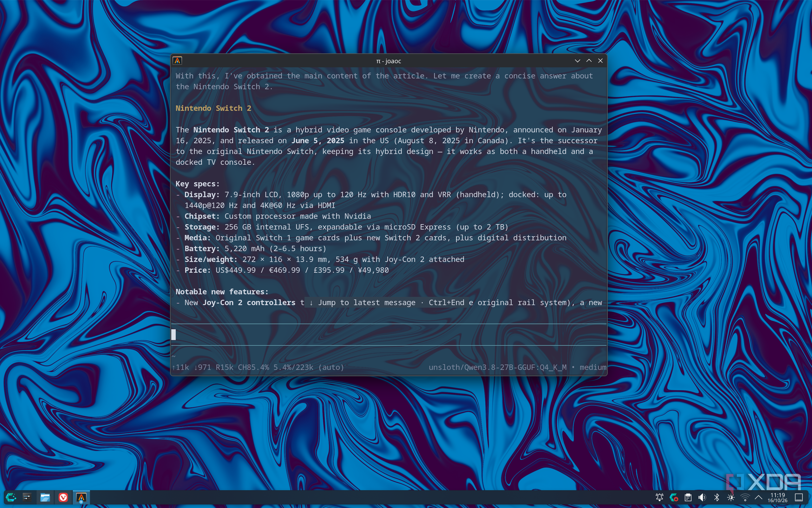This screenshot has height=508, width=812.
Task: Click Jump to latest message banner
Action: point(387,302)
